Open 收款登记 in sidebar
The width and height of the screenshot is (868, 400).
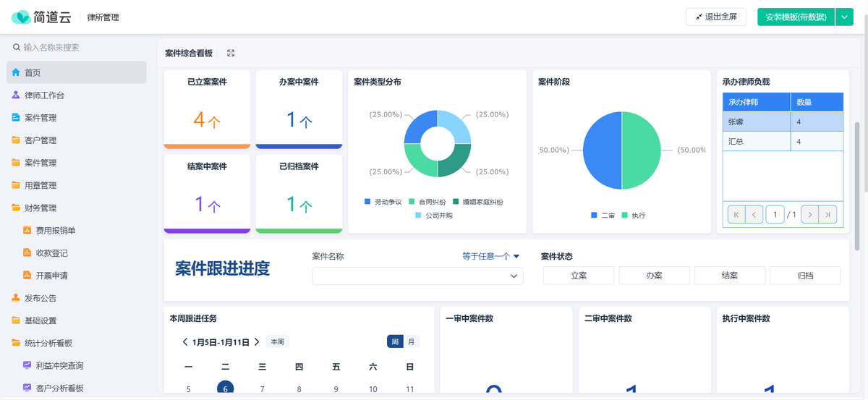pyautogui.click(x=76, y=252)
